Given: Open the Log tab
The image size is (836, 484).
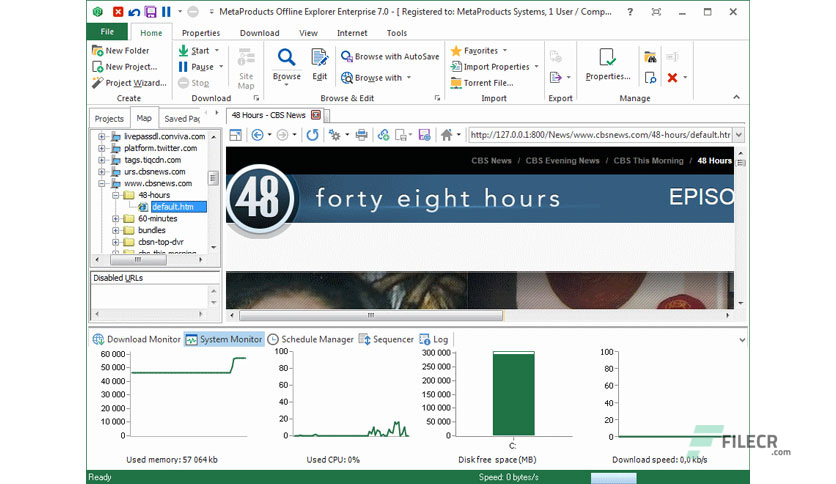Looking at the screenshot, I should click(434, 339).
